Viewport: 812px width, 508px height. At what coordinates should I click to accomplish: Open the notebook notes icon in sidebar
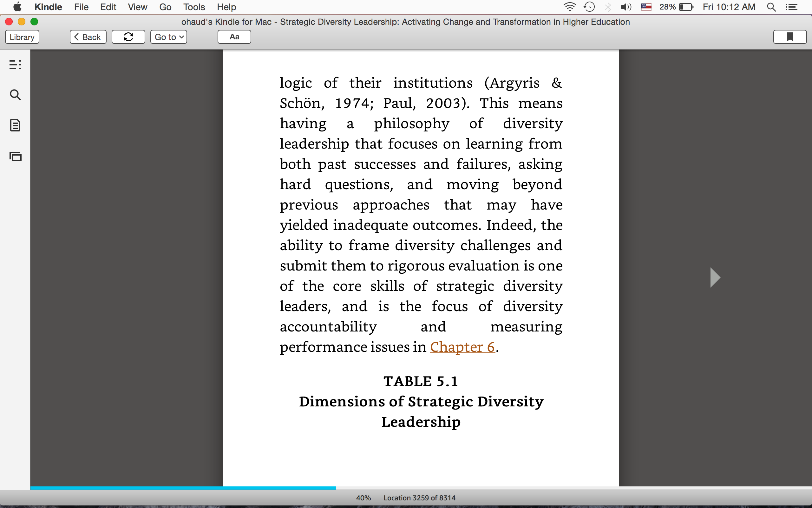(x=15, y=125)
